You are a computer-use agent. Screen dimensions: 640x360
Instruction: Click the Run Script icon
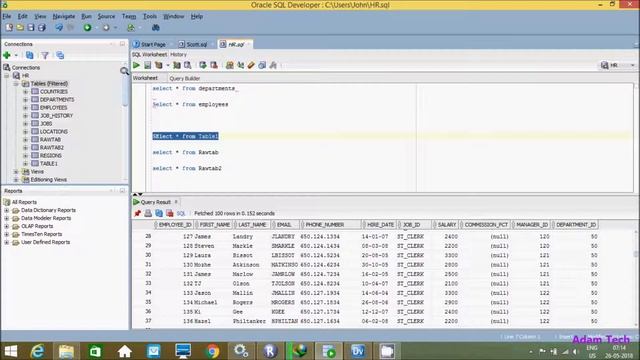point(147,65)
